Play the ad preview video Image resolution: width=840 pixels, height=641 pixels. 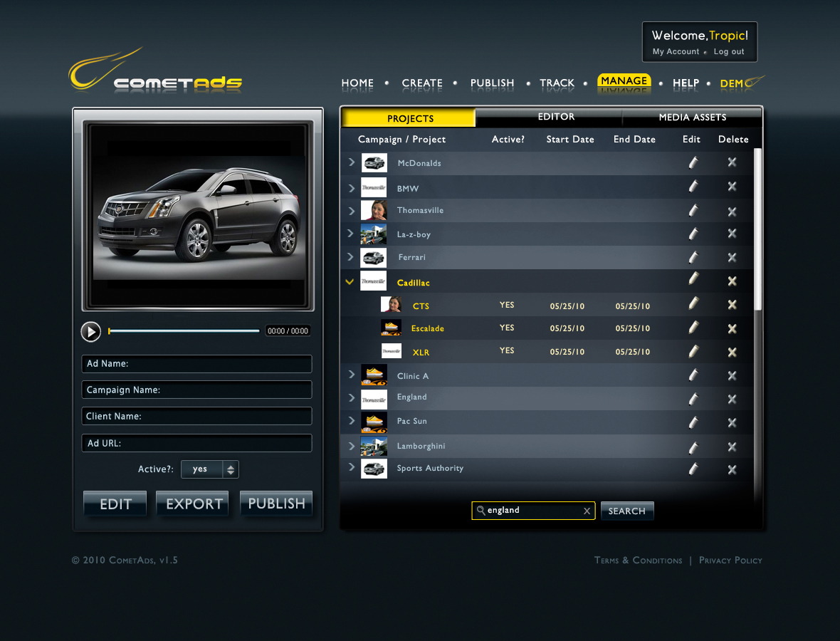point(91,332)
